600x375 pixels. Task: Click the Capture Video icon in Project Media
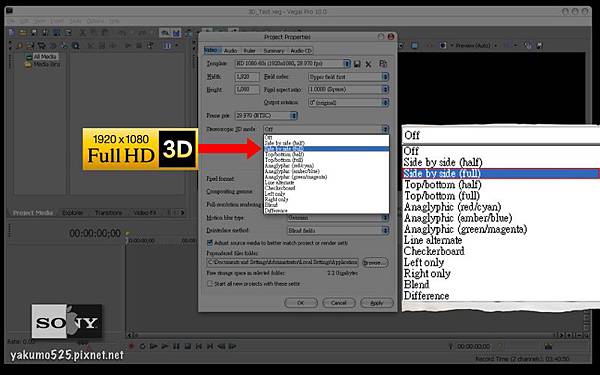pos(41,46)
